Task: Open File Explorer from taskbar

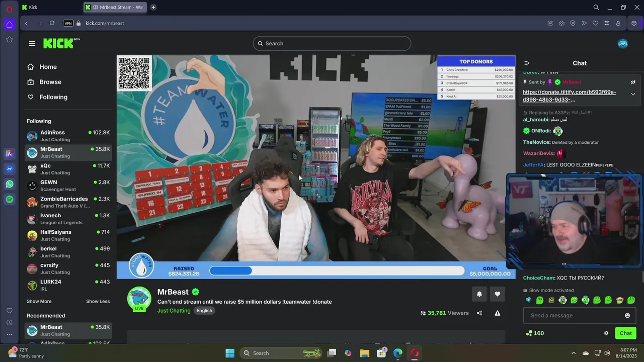Action: [x=364, y=353]
